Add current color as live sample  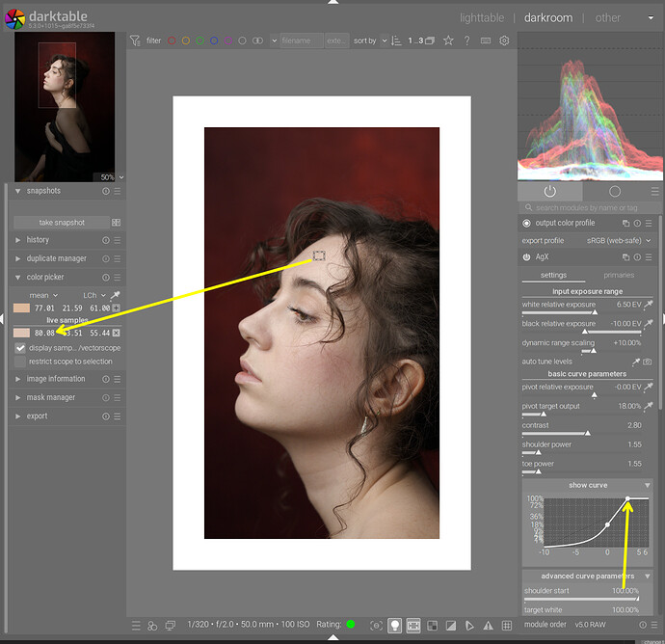coord(116,308)
